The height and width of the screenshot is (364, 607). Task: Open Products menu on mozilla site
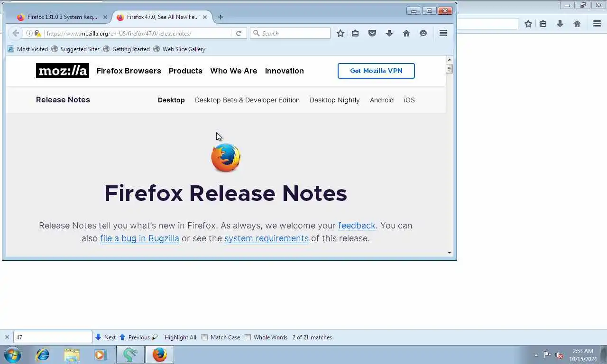[185, 71]
